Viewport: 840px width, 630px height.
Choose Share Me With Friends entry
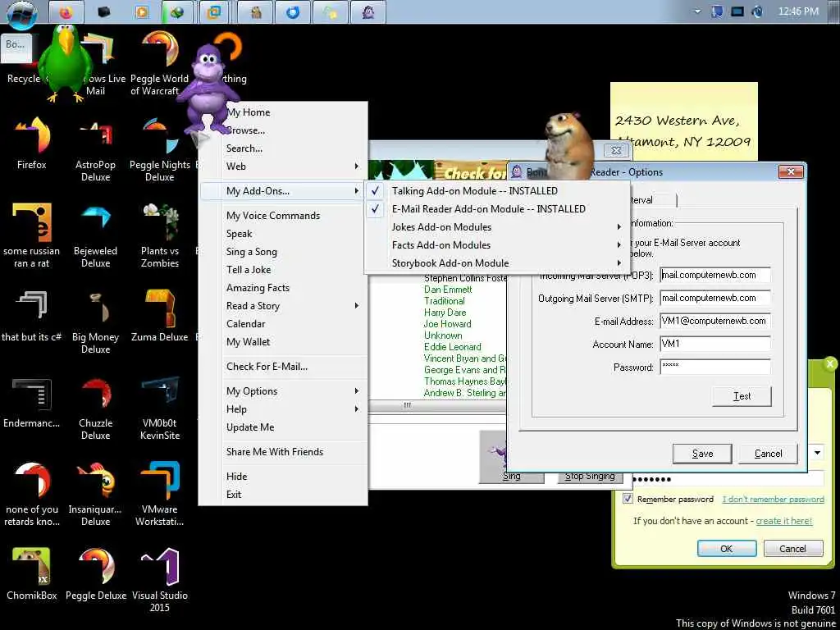click(x=284, y=452)
